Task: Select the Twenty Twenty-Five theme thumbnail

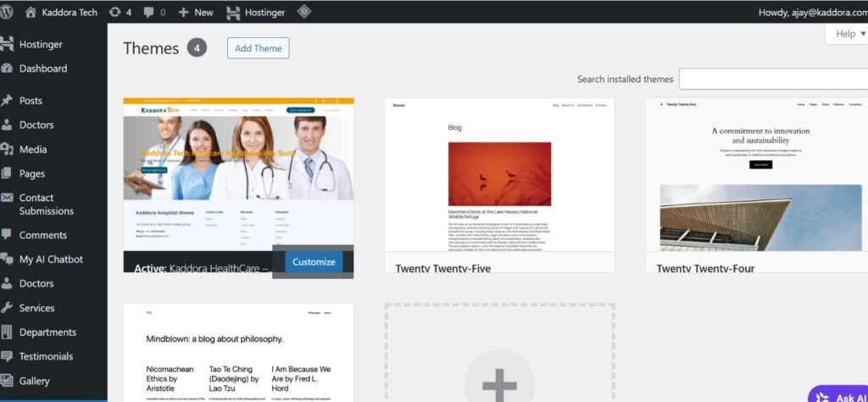Action: tap(499, 175)
